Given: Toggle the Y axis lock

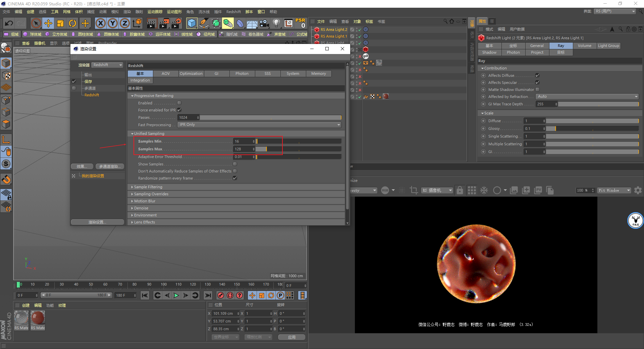Looking at the screenshot, I should coord(113,23).
